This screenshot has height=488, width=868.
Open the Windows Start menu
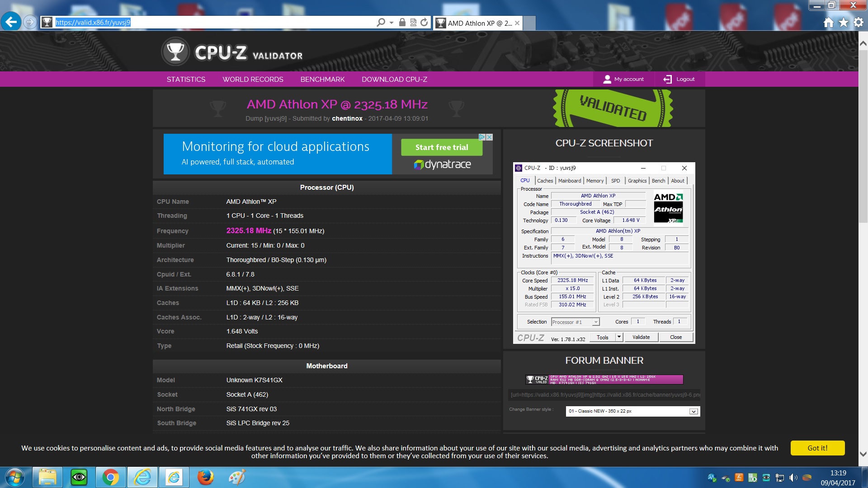tap(15, 477)
